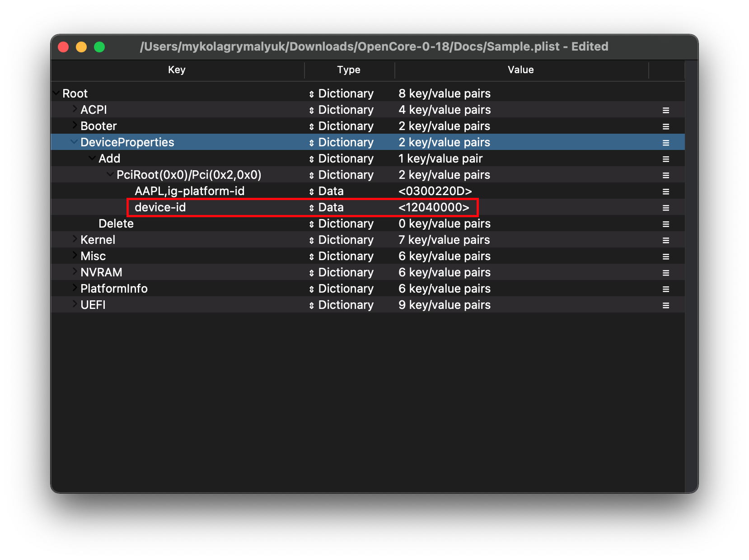Select the Delete dictionary row

(x=116, y=224)
